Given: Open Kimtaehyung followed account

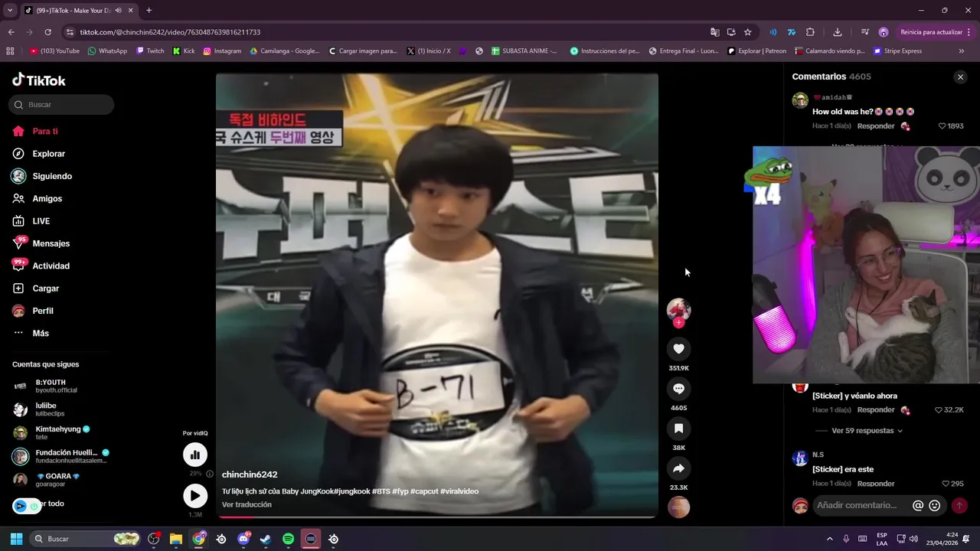Looking at the screenshot, I should click(52, 433).
